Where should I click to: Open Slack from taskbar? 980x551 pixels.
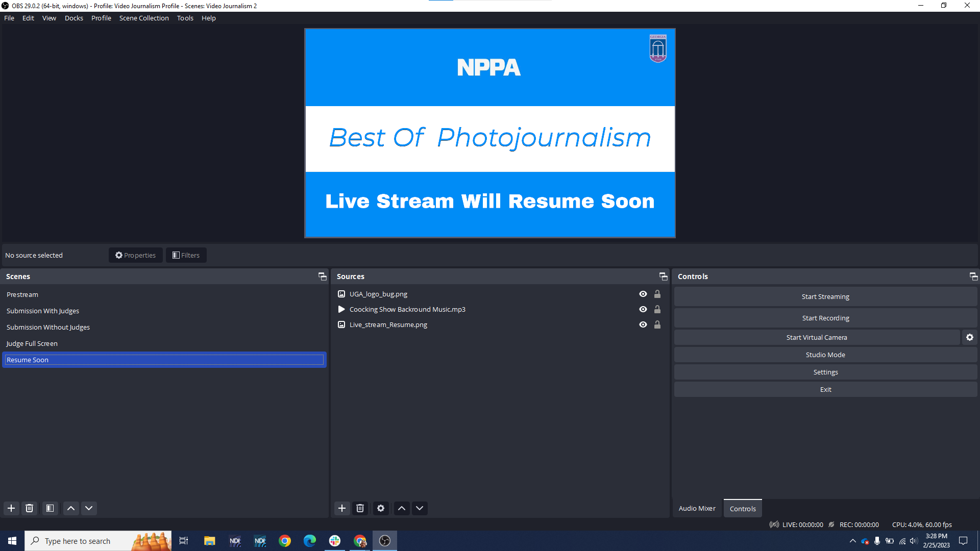coord(335,541)
